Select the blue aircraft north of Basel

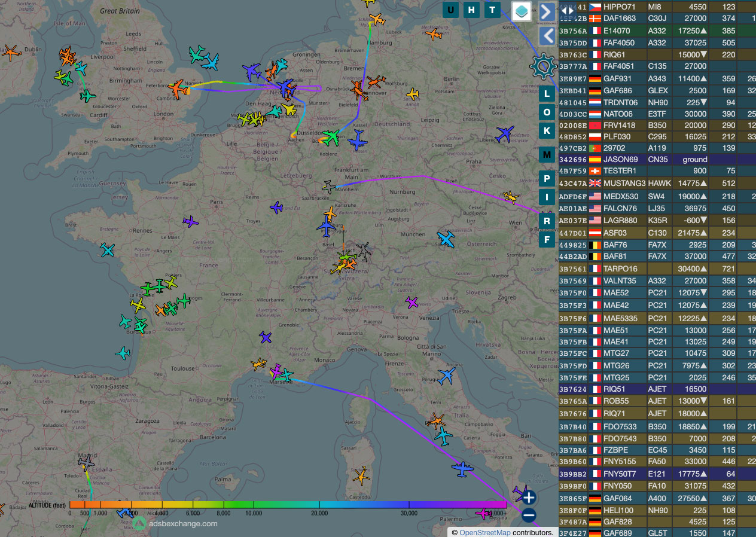[x=327, y=227]
